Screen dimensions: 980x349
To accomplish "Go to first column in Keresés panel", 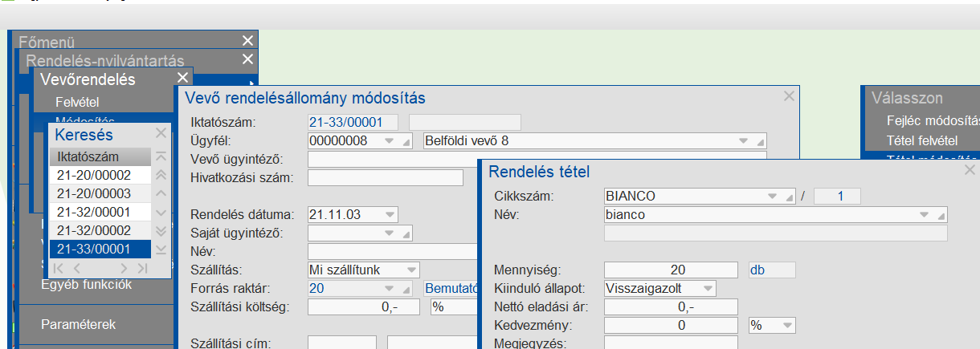I will pyautogui.click(x=59, y=268).
